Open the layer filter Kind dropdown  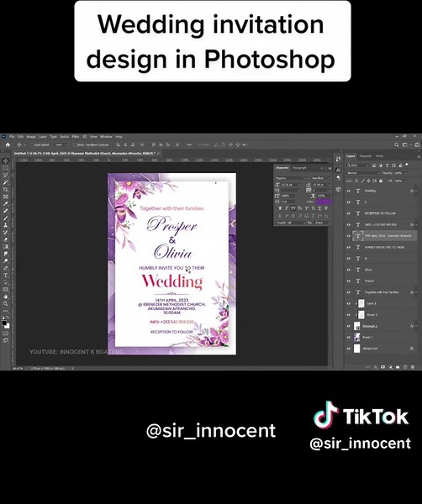358,165
